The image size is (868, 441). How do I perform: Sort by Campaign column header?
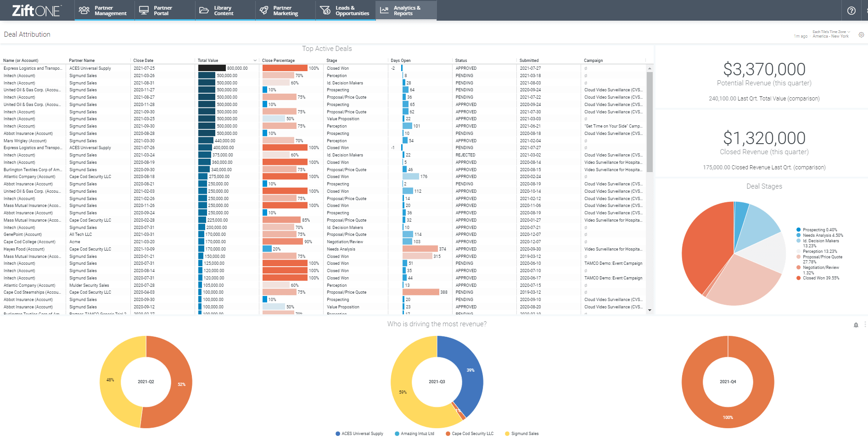(x=593, y=61)
